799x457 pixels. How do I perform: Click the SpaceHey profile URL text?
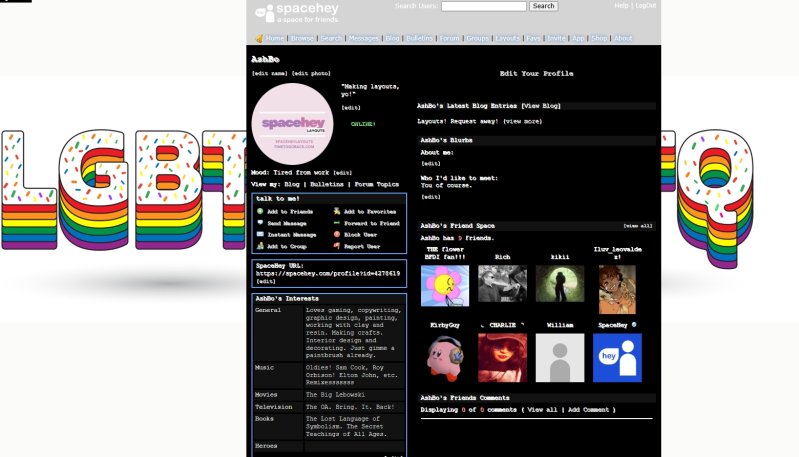(328, 274)
